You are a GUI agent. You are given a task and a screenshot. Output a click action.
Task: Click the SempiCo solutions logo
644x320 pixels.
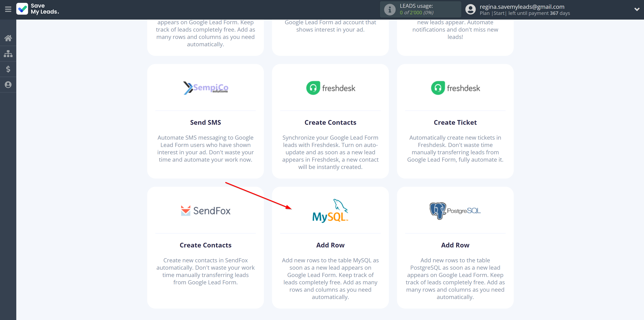click(x=205, y=88)
